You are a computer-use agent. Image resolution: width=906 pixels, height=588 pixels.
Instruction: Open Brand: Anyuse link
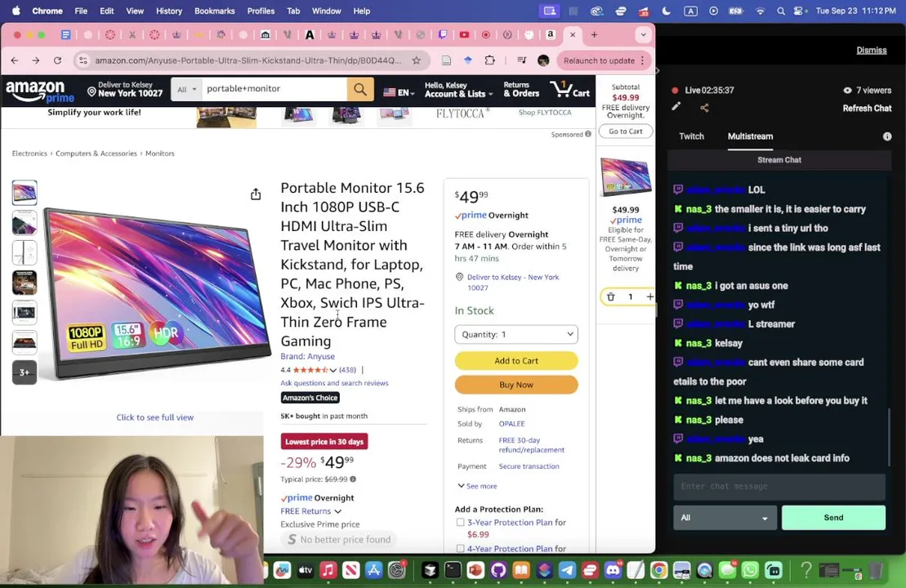(x=307, y=356)
